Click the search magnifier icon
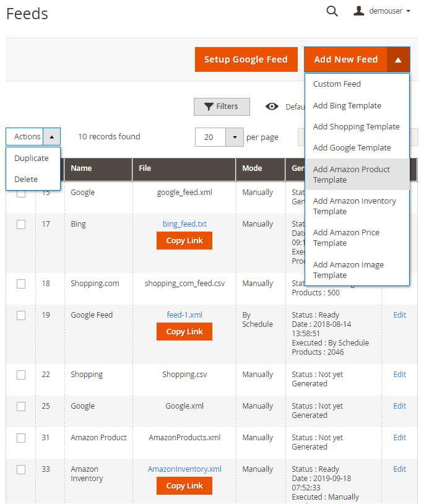 [x=332, y=11]
